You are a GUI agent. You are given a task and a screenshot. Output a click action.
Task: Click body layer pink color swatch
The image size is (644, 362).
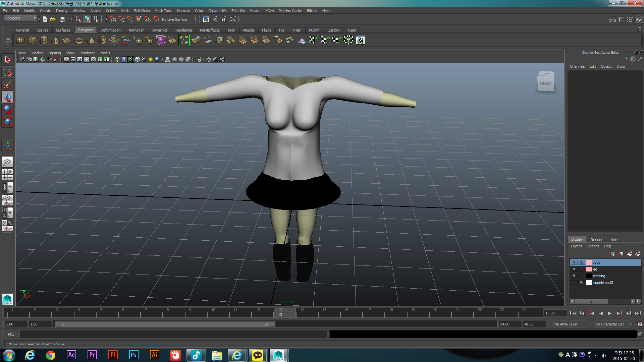(x=589, y=262)
